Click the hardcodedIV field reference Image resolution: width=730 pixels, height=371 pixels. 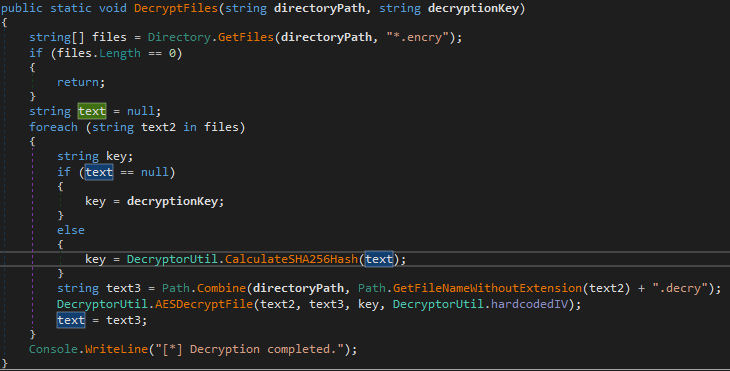tap(529, 304)
